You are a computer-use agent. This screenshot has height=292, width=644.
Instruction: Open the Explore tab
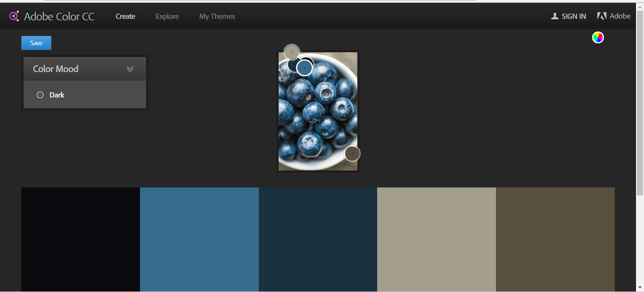167,16
